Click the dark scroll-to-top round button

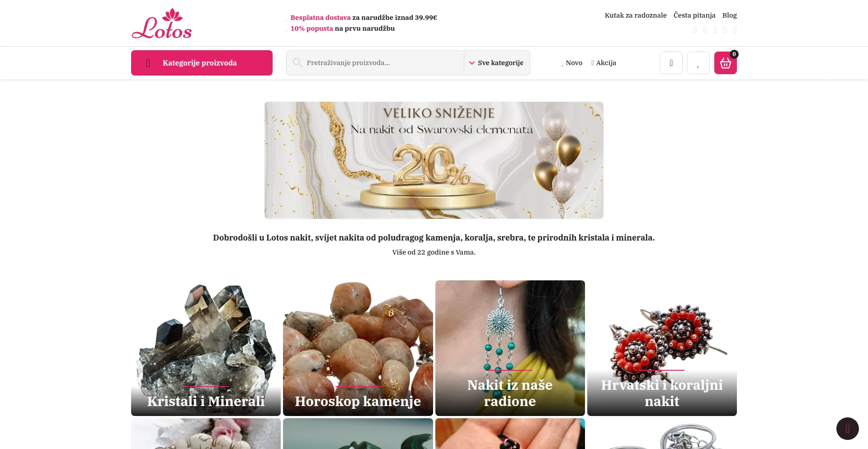(847, 429)
